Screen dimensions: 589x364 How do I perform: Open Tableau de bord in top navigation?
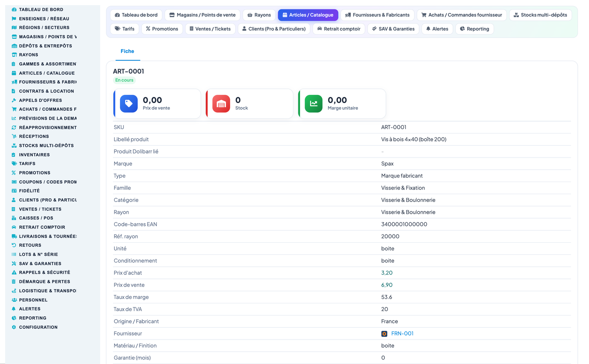click(x=136, y=15)
